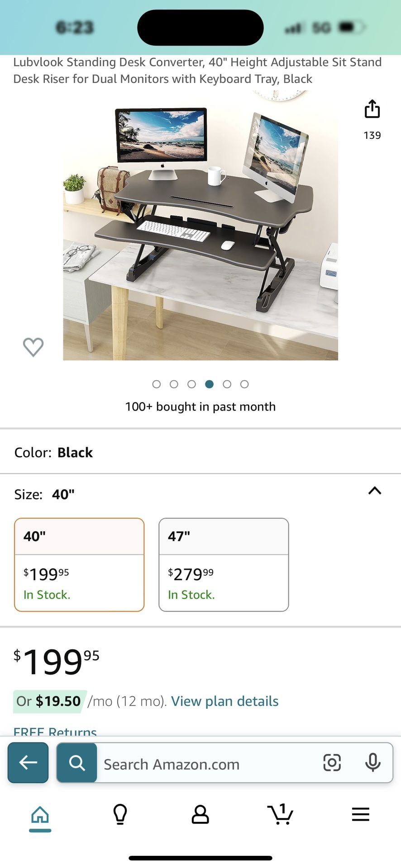Open View plan details link

tap(224, 701)
